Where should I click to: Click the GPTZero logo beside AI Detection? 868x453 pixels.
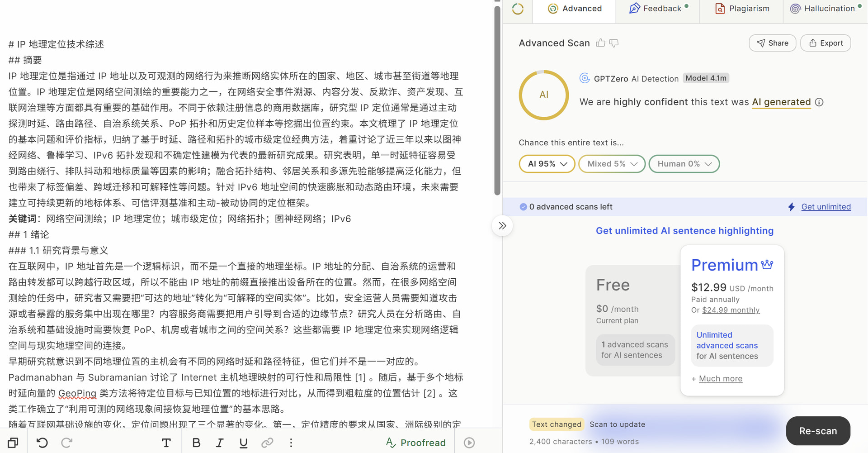pyautogui.click(x=585, y=78)
